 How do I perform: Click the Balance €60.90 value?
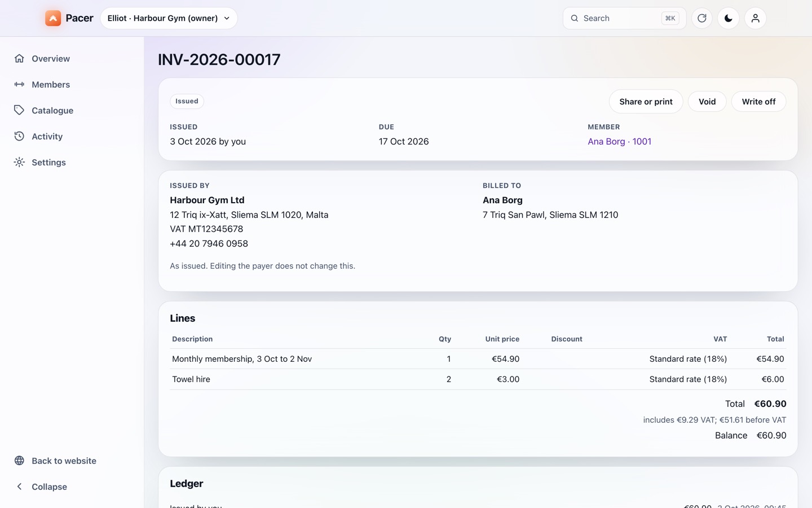(771, 435)
